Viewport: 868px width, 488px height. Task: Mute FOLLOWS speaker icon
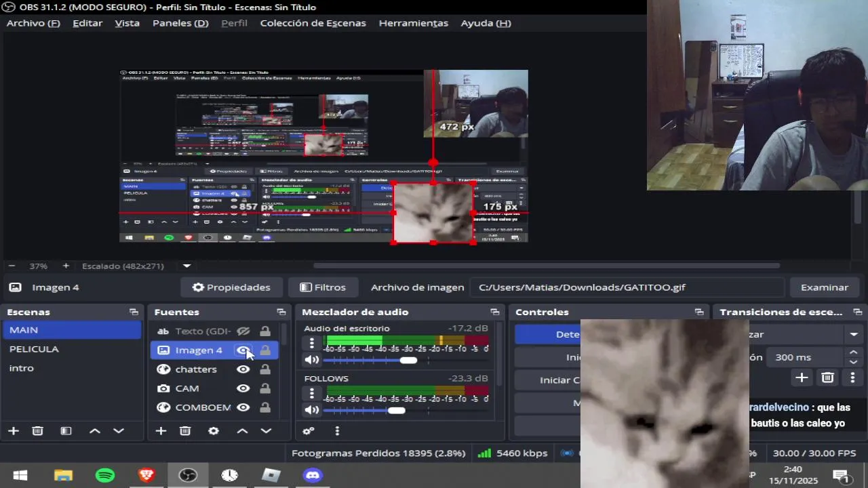tap(312, 410)
